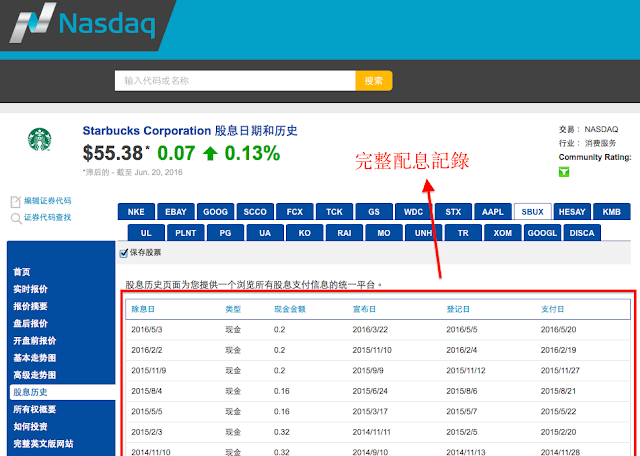
Task: Open the HESAY ticker tab
Action: 572,211
